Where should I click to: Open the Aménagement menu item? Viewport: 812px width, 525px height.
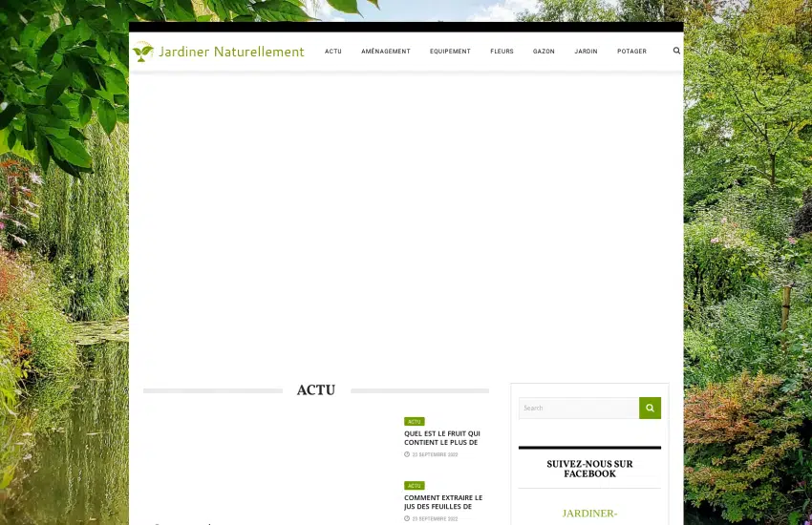click(x=386, y=52)
